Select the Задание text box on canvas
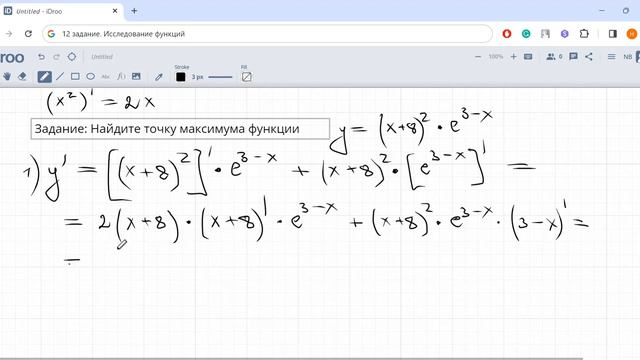Viewport: 640px width, 360px height. tap(180, 129)
